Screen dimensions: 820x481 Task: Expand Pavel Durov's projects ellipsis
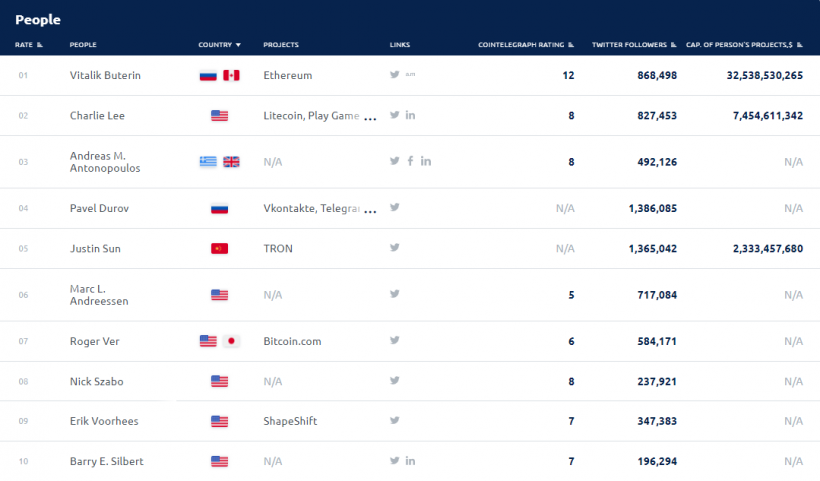[370, 210]
